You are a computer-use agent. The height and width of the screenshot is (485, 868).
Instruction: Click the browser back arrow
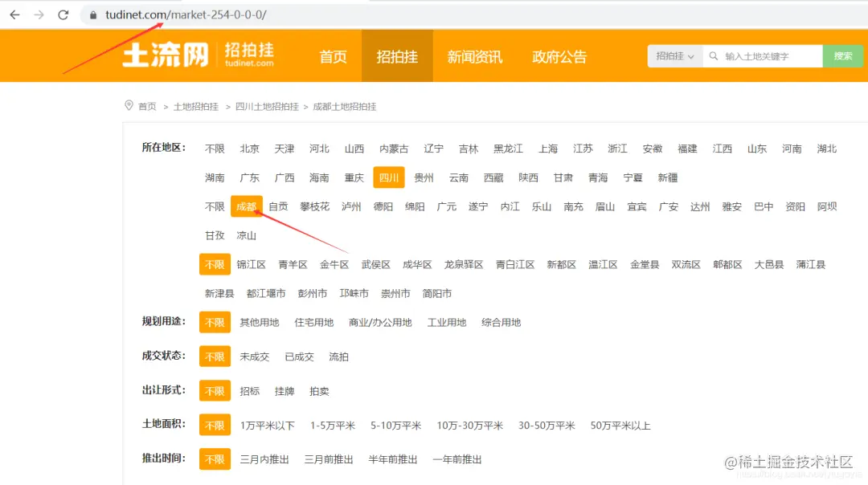coord(14,14)
